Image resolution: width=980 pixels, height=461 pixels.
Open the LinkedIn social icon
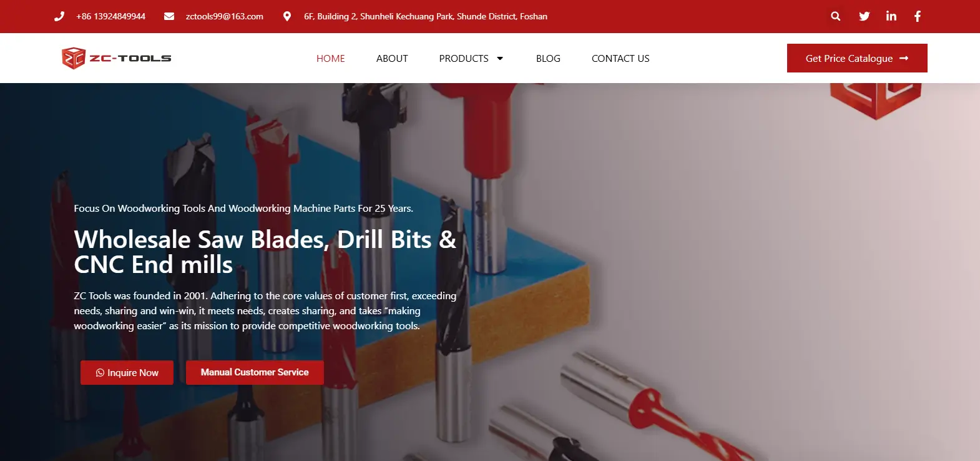[x=891, y=16]
